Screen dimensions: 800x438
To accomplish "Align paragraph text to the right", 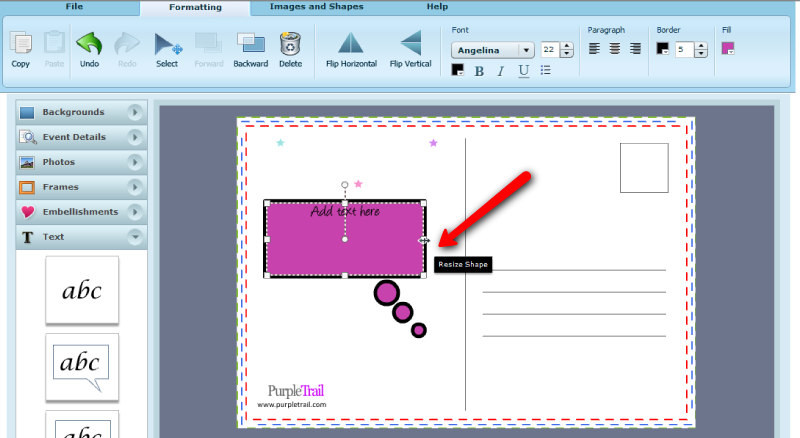I will click(x=635, y=48).
